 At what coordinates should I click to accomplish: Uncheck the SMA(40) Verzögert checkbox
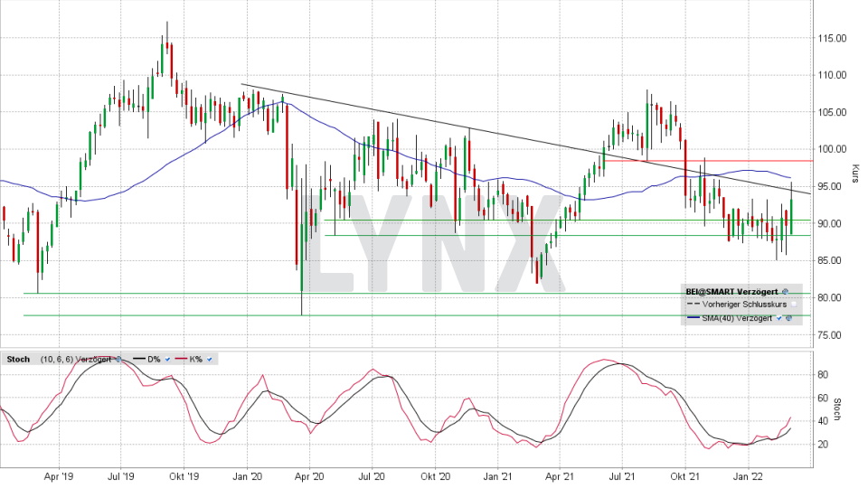coord(778,318)
